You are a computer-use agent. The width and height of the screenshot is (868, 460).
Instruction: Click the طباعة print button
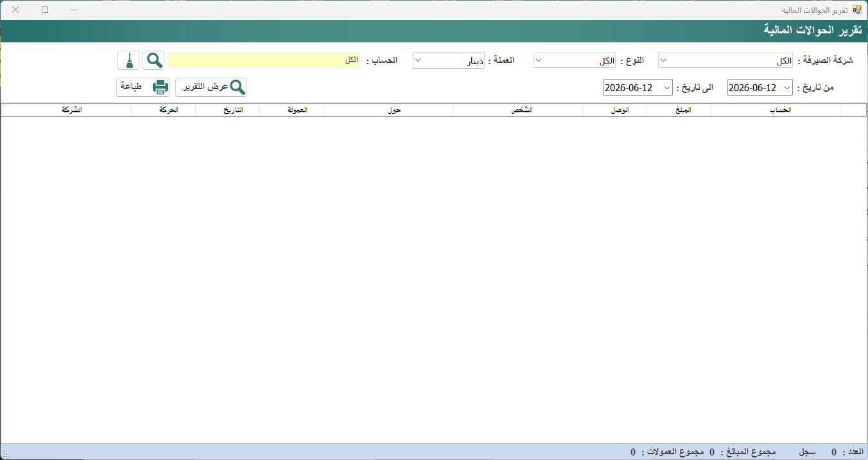point(143,87)
